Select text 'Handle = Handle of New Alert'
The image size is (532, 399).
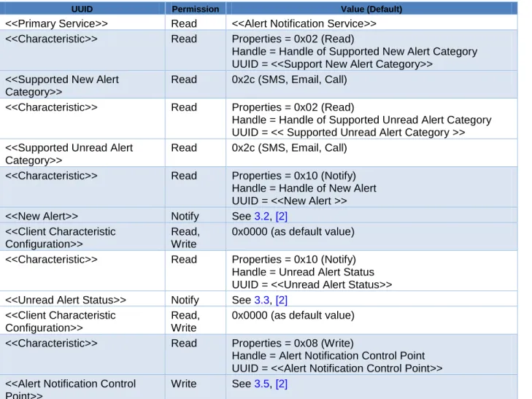pyautogui.click(x=304, y=188)
